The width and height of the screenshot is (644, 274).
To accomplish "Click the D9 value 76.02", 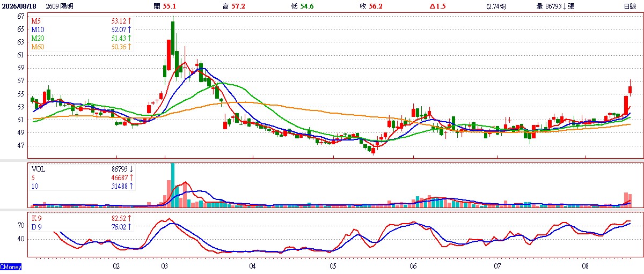I will pyautogui.click(x=119, y=227).
